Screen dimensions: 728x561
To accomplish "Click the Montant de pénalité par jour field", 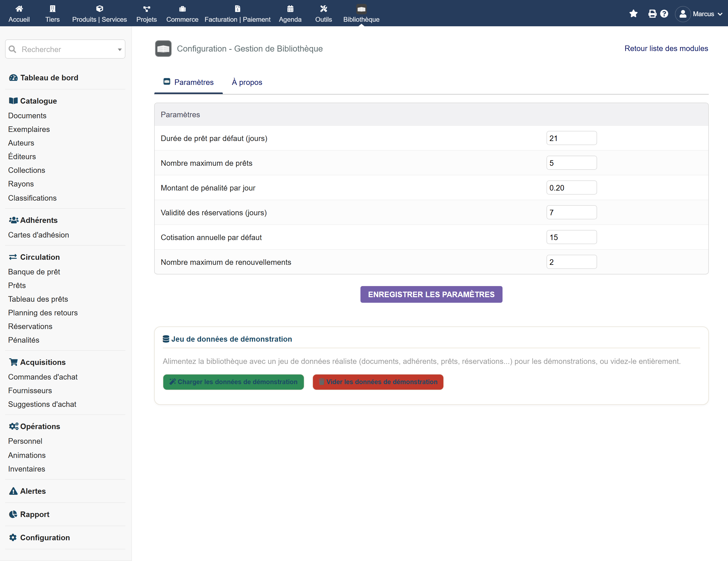I will pos(571,188).
